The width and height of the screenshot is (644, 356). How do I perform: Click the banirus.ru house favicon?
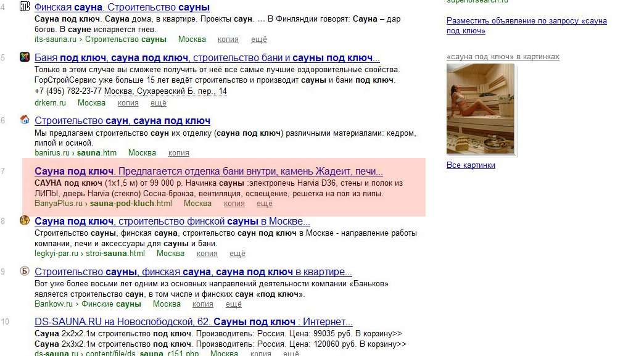[25, 120]
